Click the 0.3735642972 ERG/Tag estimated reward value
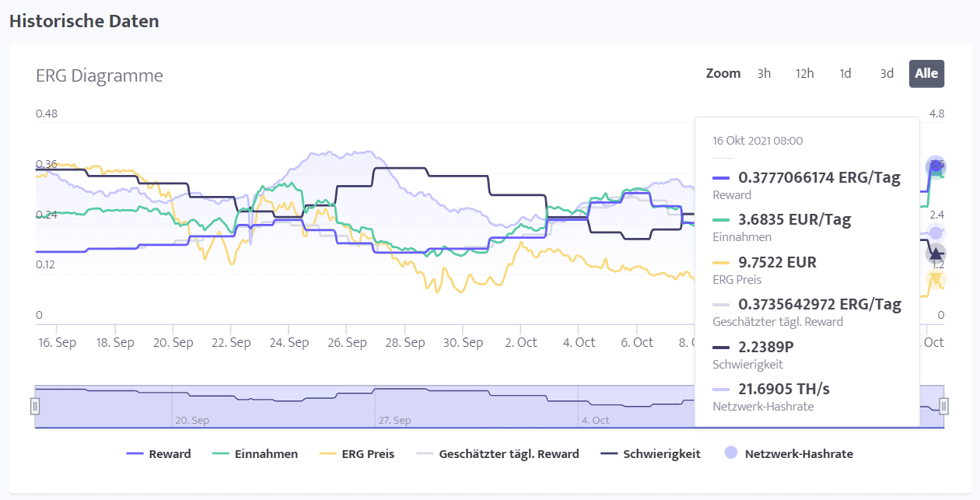Image resolution: width=980 pixels, height=500 pixels. [820, 304]
